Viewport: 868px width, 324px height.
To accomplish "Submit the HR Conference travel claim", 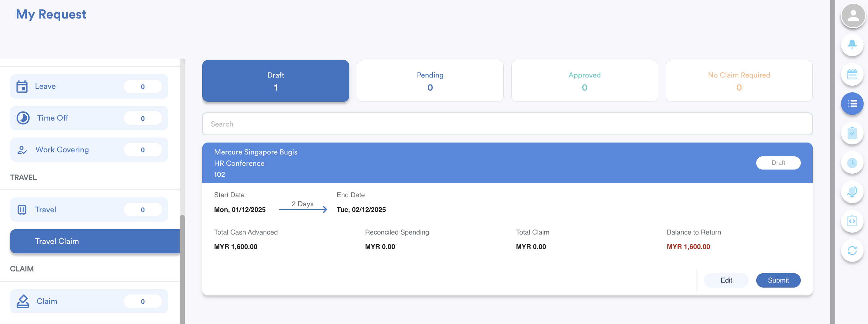I will click(x=778, y=280).
